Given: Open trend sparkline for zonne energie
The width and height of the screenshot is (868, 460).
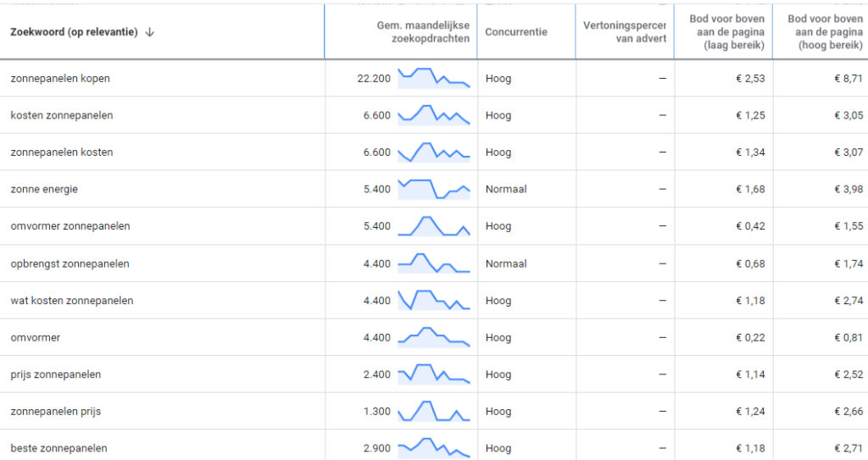Looking at the screenshot, I should tap(433, 189).
